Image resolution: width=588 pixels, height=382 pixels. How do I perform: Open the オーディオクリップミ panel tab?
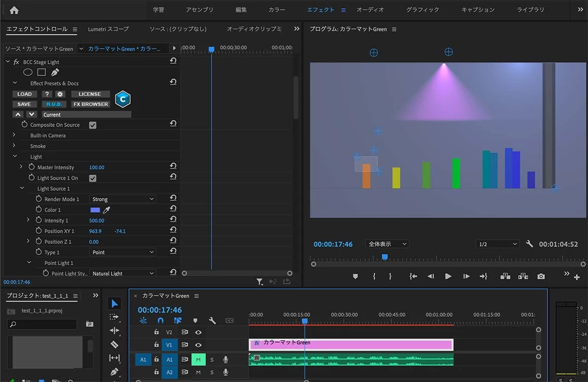pos(254,29)
